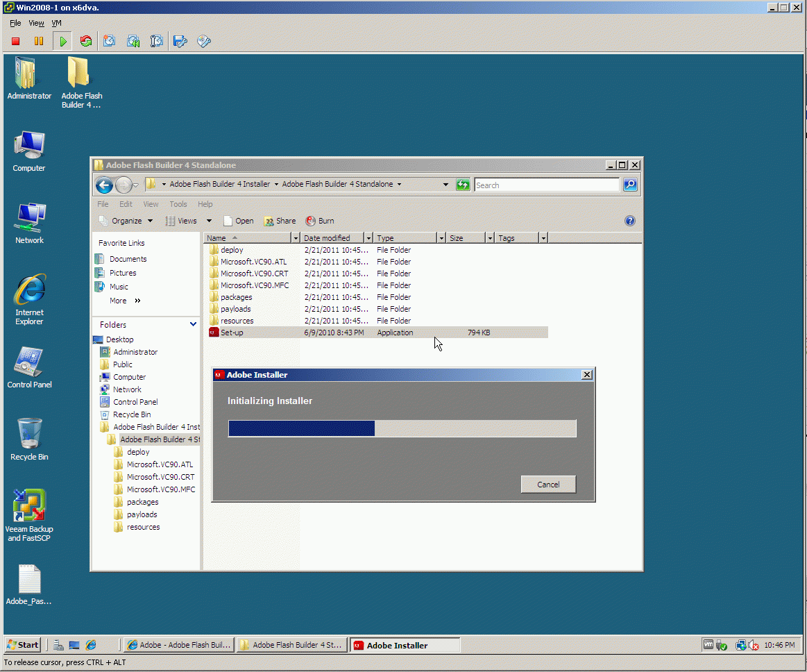Select the Adobe Flash Builder 4 desktop folder

point(81,83)
